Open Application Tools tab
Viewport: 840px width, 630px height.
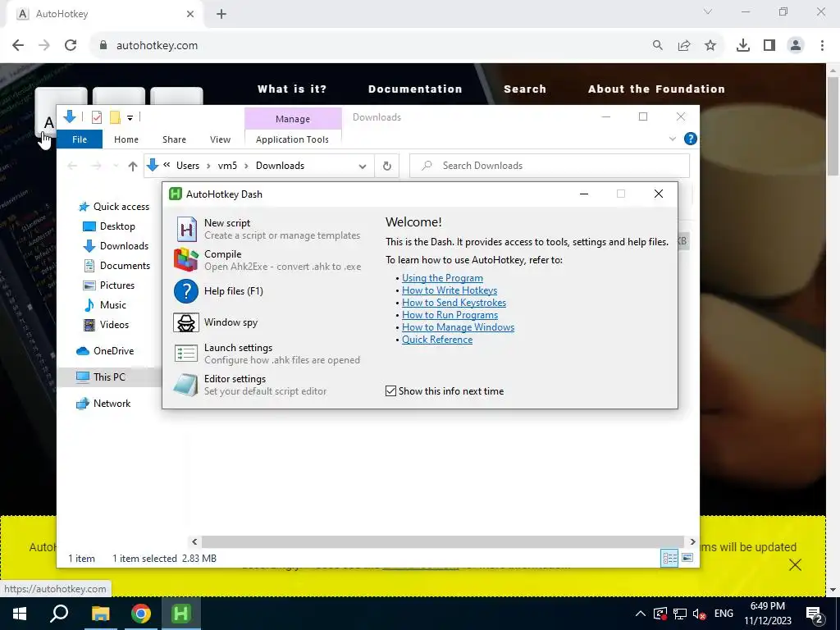click(293, 139)
